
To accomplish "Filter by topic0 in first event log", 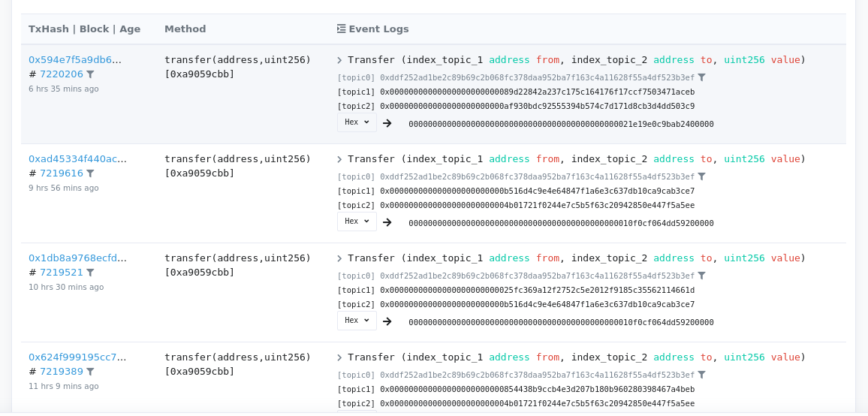I will (x=701, y=77).
